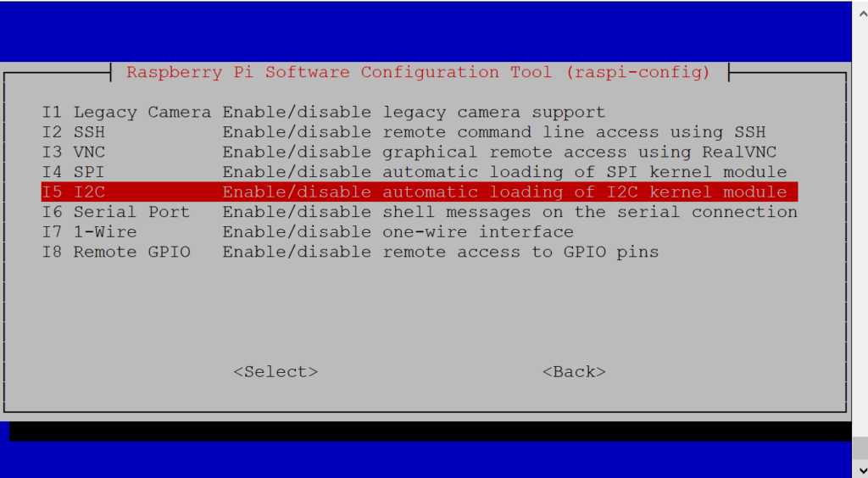The width and height of the screenshot is (868, 478).
Task: Click the terminal scrollbar down arrow
Action: 860,470
